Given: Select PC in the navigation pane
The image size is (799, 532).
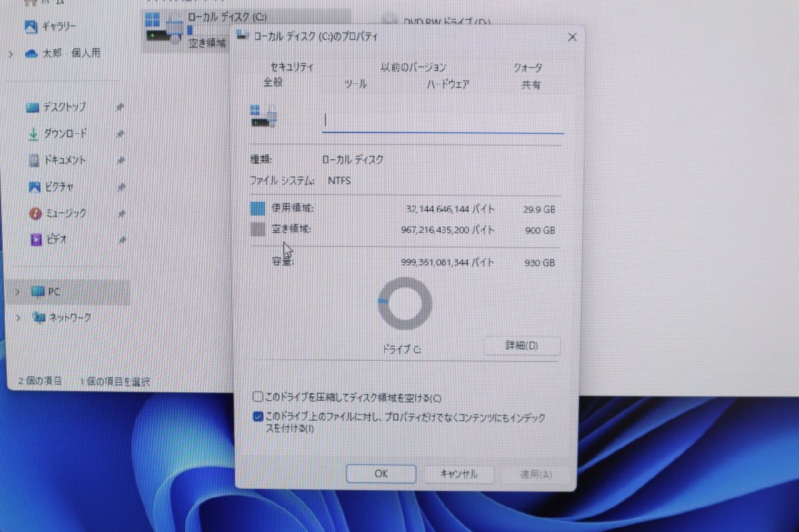Looking at the screenshot, I should click(69, 292).
